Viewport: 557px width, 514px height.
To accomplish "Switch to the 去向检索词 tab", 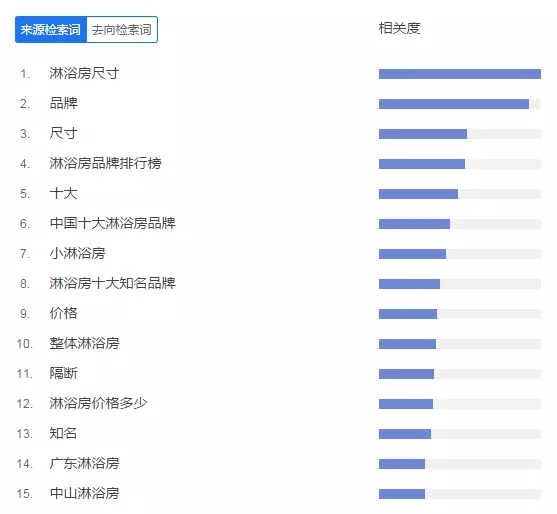I will (122, 29).
